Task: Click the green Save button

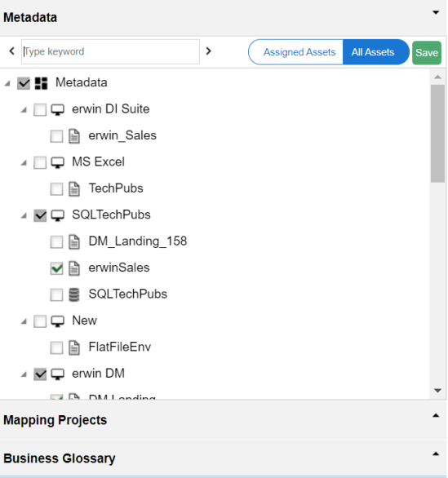Action: [427, 53]
